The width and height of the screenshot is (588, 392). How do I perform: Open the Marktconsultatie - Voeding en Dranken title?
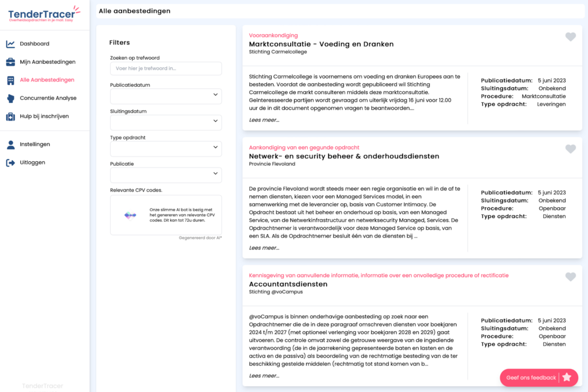tap(322, 44)
